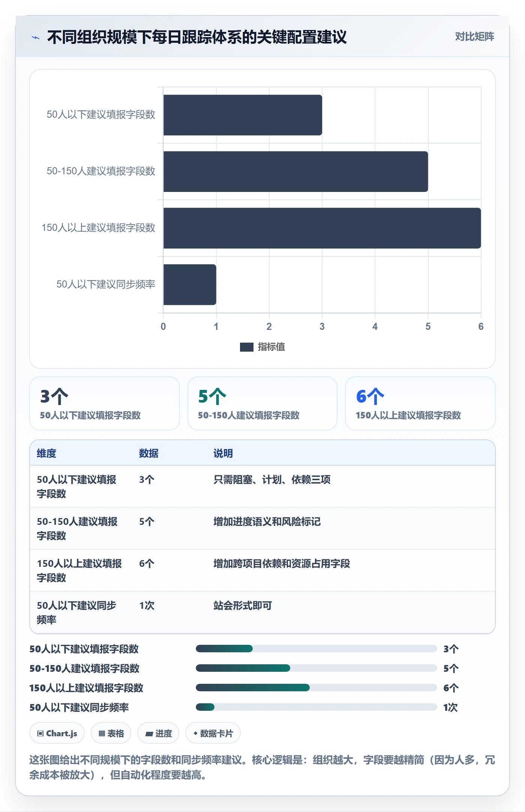
Task: Click the x-axis tick label 3
Action: pos(322,327)
